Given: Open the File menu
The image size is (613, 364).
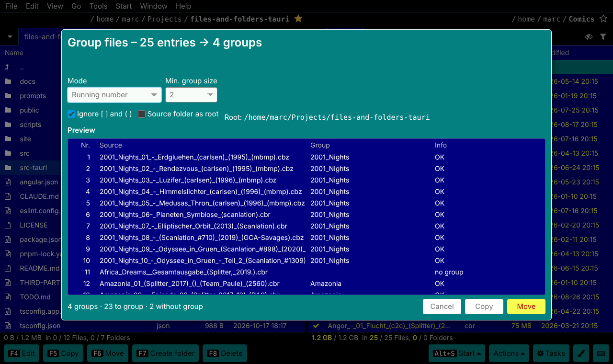Looking at the screenshot, I should tap(11, 6).
